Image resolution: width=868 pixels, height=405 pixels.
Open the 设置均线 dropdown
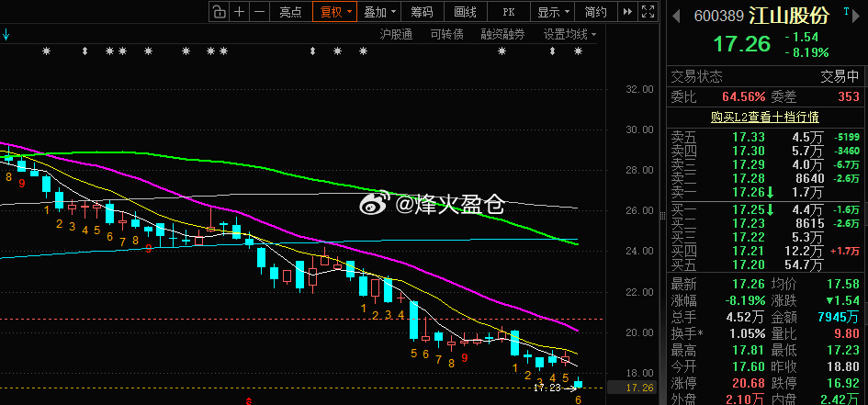click(570, 34)
